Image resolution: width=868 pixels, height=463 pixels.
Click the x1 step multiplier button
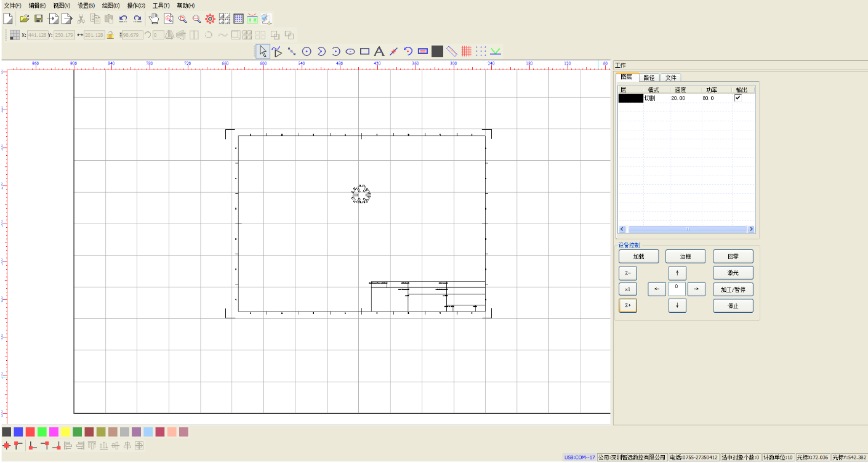pos(628,289)
